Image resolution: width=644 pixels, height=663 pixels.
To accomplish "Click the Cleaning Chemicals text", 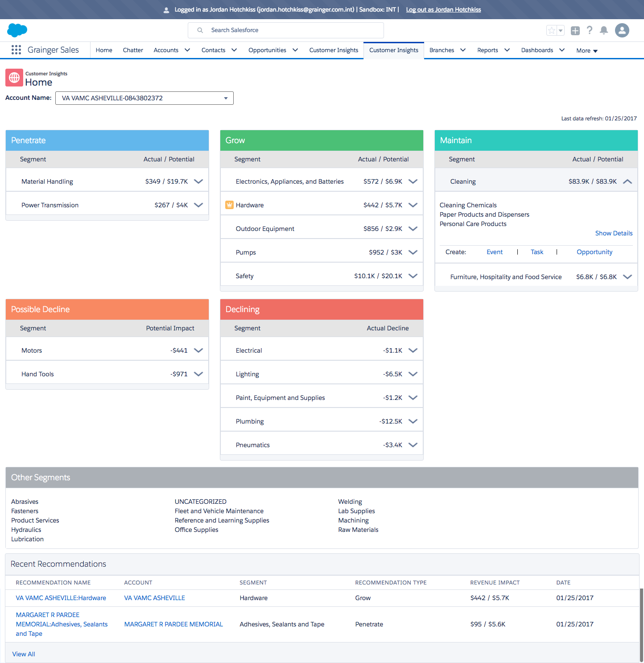I will (x=468, y=205).
